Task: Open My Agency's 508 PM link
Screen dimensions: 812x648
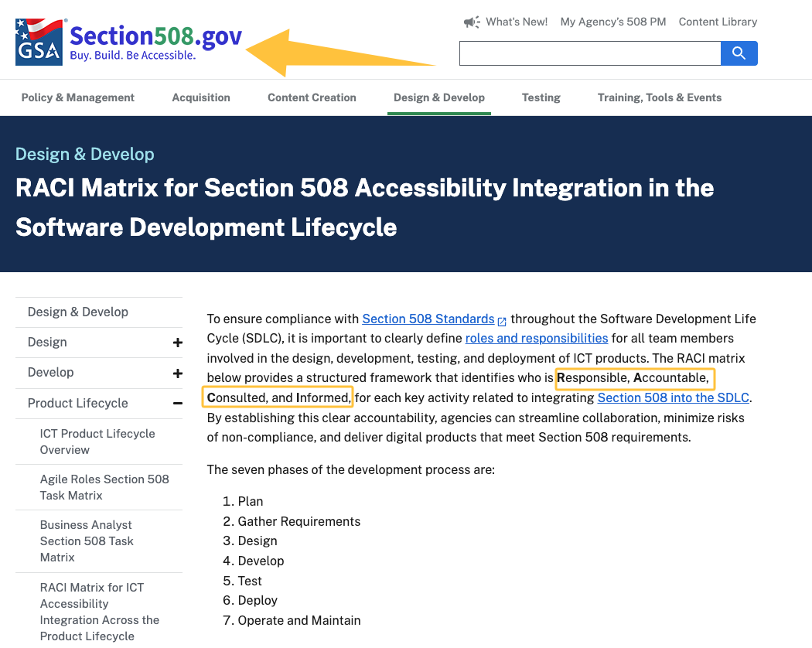Action: [613, 22]
